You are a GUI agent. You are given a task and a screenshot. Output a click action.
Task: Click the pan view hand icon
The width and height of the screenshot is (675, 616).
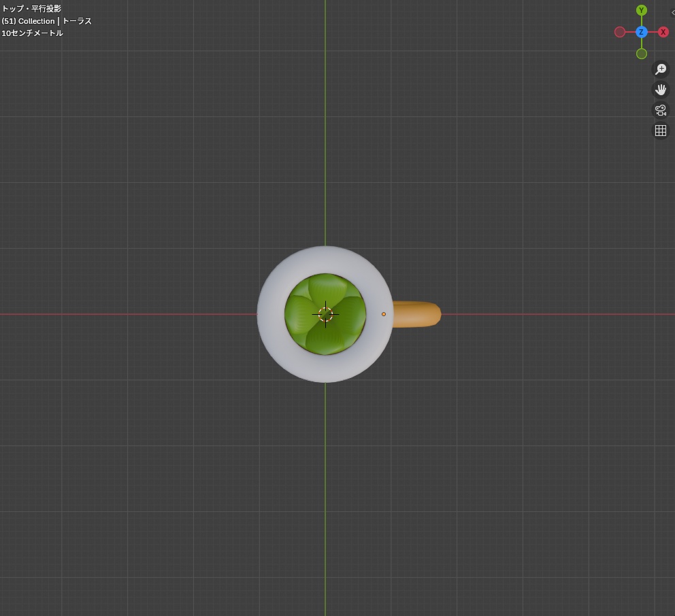tap(661, 90)
